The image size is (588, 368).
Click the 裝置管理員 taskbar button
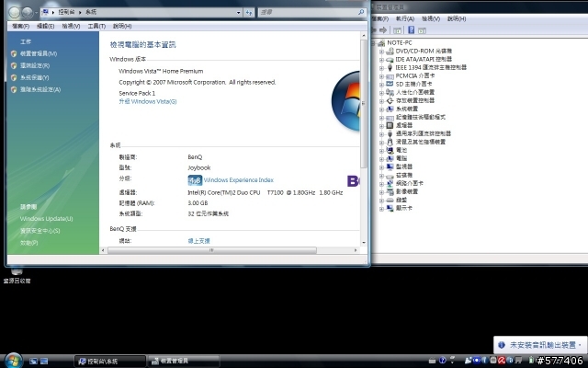184,362
